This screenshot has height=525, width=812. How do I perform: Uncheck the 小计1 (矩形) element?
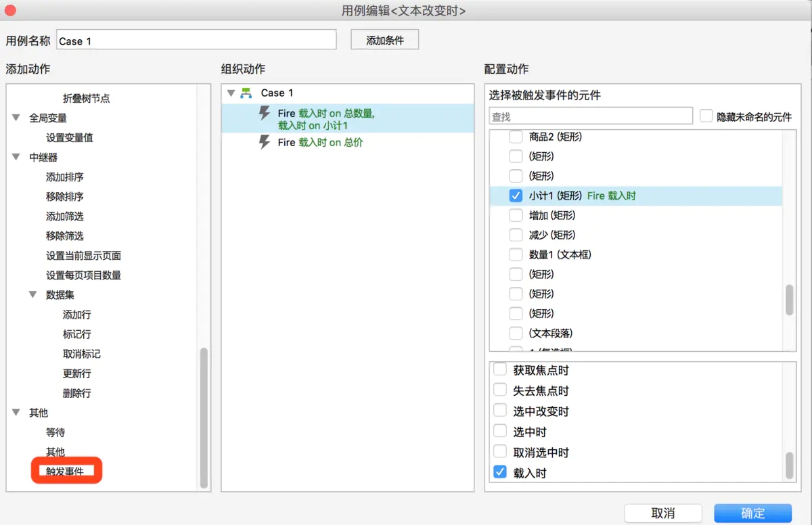516,196
